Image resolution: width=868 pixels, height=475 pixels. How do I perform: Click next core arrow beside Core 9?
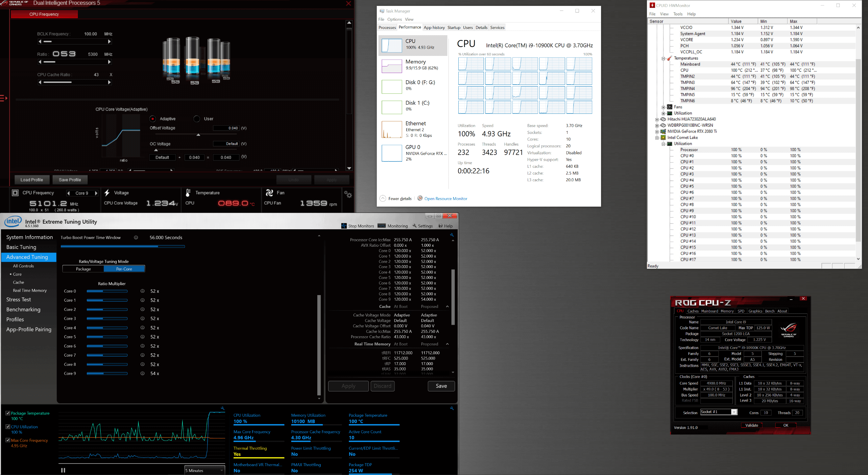(96, 193)
